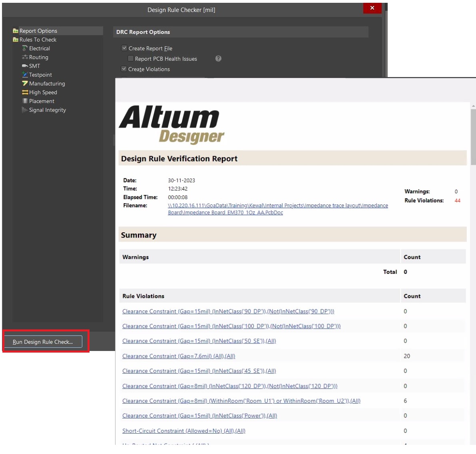
Task: Select the Placement rules icon
Action: 25,101
